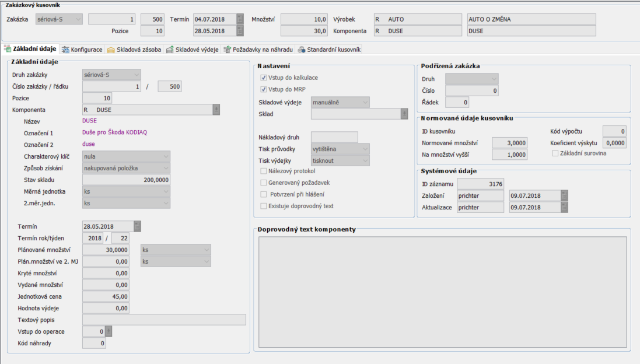
Task: Toggle Vstup do MRP checkbox
Action: (264, 89)
